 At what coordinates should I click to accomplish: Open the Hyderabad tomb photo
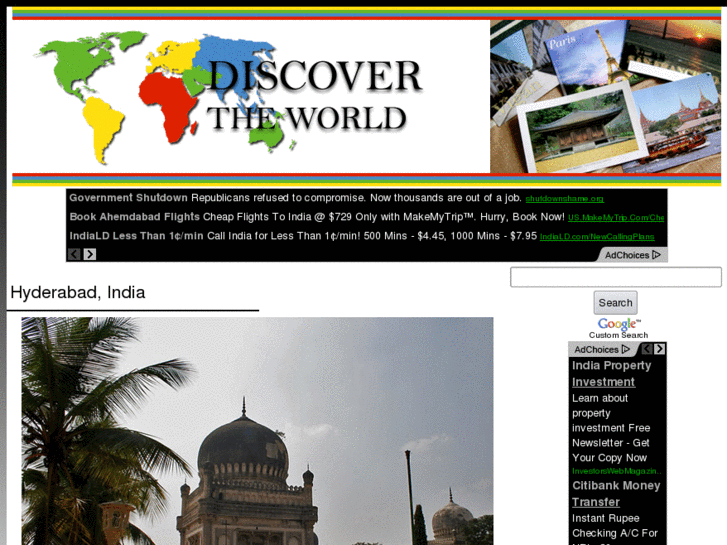coord(257,431)
